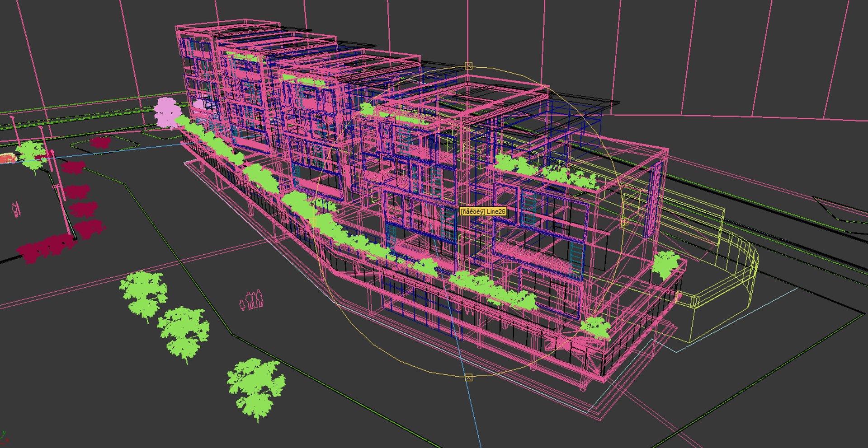Screen dimensions: 868x448
Task: Select the bottom square handle of the yellow orbit circle
Action: pos(468,377)
